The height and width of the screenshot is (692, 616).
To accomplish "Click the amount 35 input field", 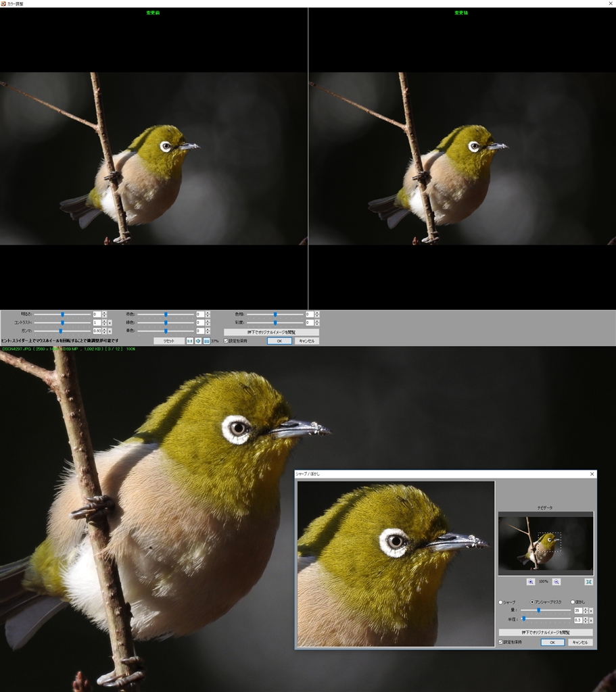I will point(578,611).
